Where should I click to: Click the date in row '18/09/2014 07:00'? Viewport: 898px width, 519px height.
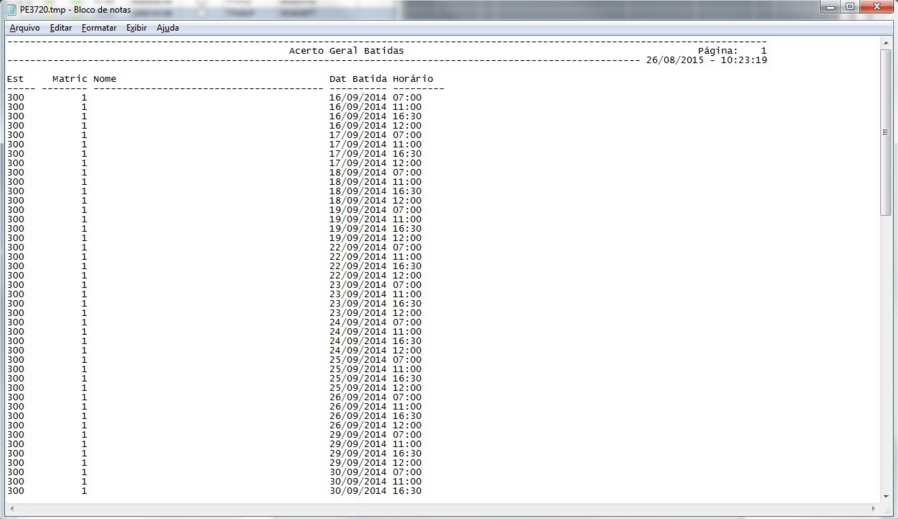[358, 172]
